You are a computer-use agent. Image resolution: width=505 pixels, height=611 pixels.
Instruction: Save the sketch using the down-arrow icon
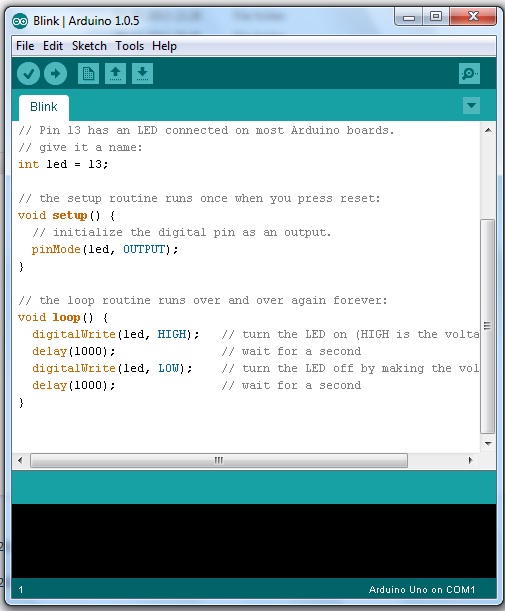[x=142, y=73]
